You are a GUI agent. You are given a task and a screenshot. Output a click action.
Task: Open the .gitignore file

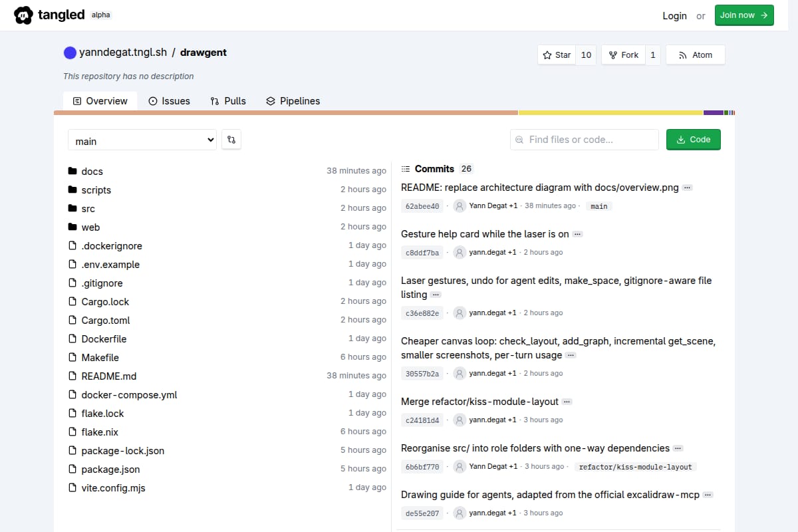102,283
